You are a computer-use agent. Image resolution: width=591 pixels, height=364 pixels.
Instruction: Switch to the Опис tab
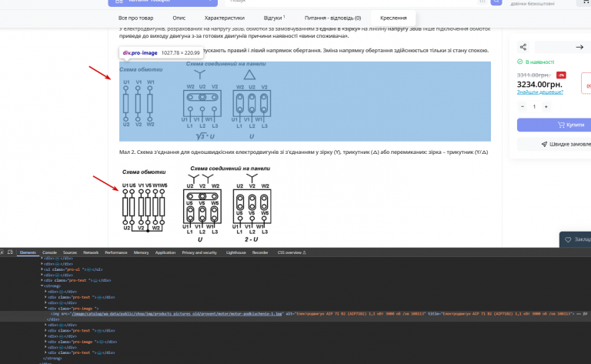(x=179, y=18)
